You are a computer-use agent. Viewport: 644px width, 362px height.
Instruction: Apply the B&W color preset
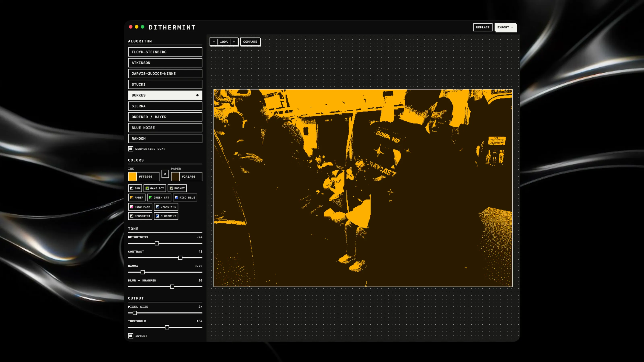point(135,188)
